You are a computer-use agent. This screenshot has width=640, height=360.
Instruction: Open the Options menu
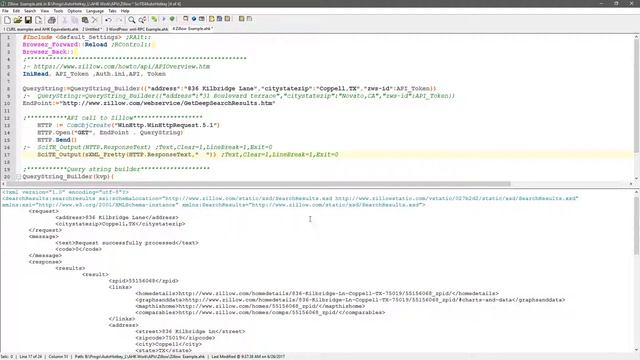click(x=75, y=11)
